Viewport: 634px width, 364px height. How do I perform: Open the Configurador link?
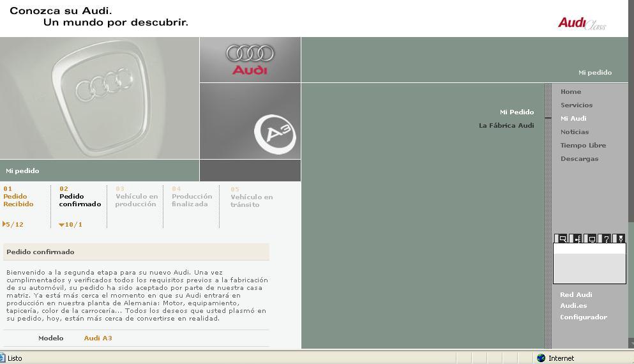[584, 317]
